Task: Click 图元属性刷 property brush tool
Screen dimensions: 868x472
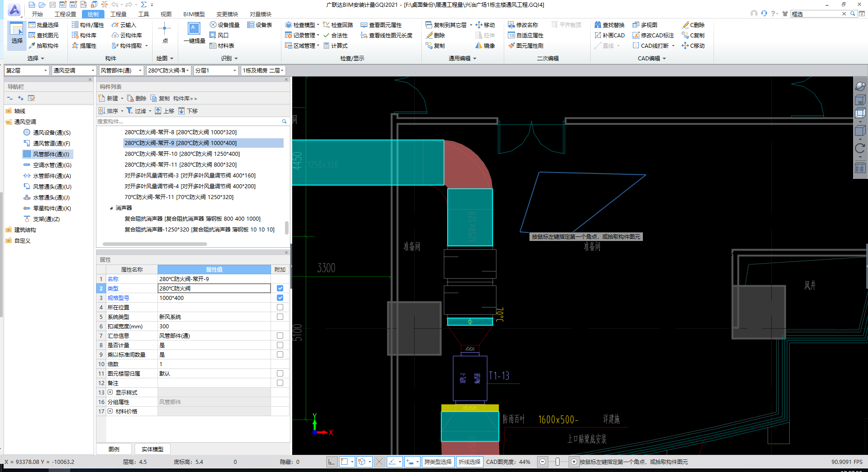Action: point(526,45)
